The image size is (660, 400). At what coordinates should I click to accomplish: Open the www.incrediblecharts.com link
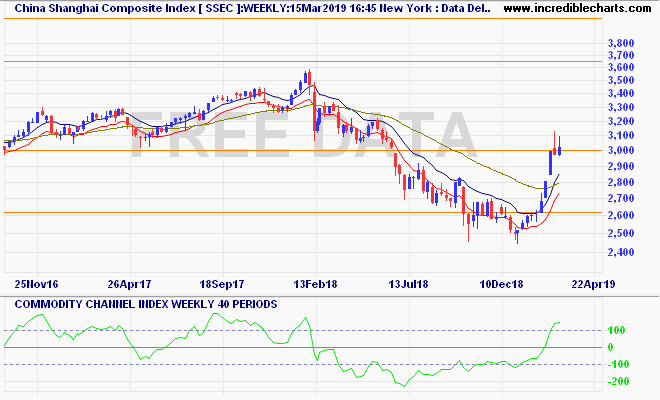pyautogui.click(x=579, y=8)
